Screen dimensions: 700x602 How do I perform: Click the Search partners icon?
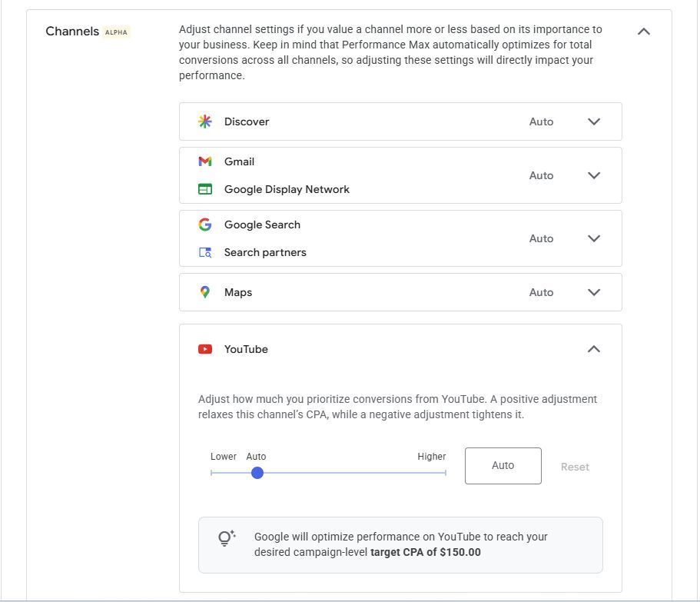(205, 252)
